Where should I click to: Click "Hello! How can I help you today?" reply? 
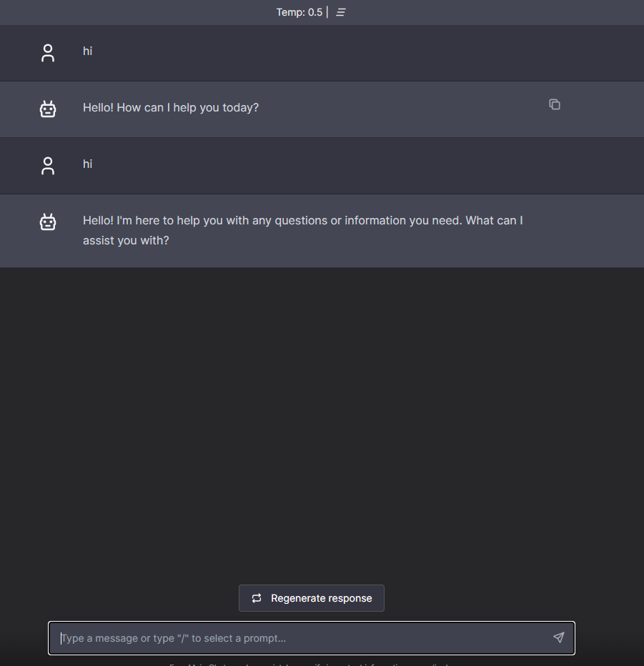pos(171,108)
